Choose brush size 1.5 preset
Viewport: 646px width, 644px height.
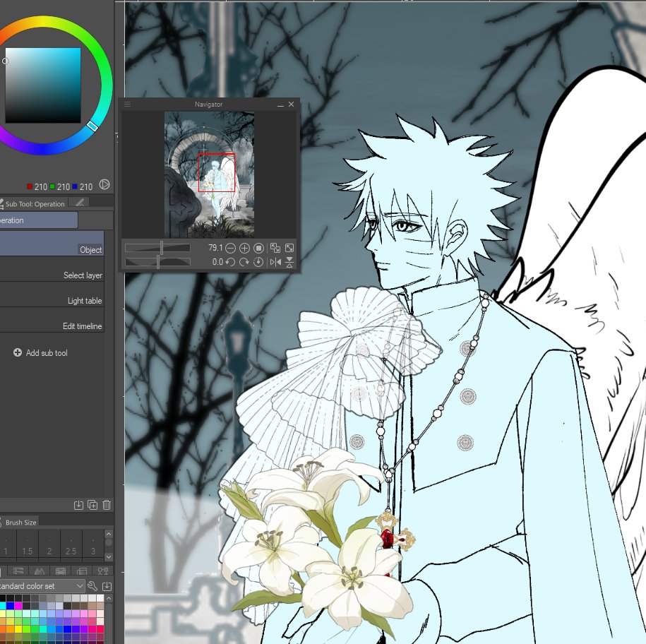click(x=28, y=544)
